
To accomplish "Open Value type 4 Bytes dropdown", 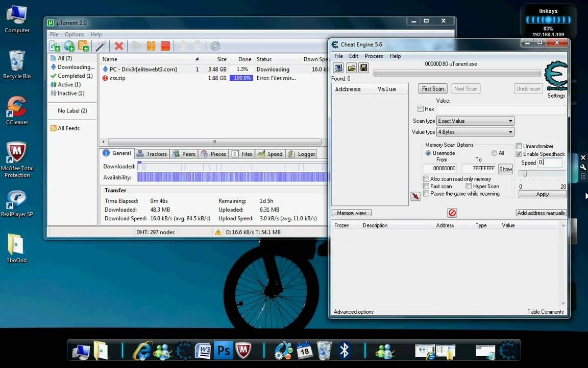I will [x=476, y=132].
